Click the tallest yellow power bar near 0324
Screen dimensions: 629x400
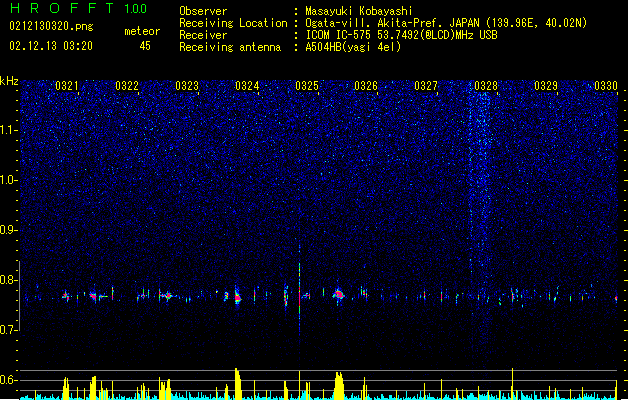[x=238, y=384]
